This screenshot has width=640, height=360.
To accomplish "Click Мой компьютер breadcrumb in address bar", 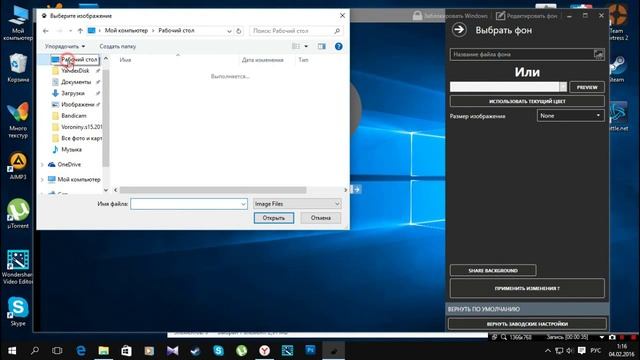I will tap(126, 31).
